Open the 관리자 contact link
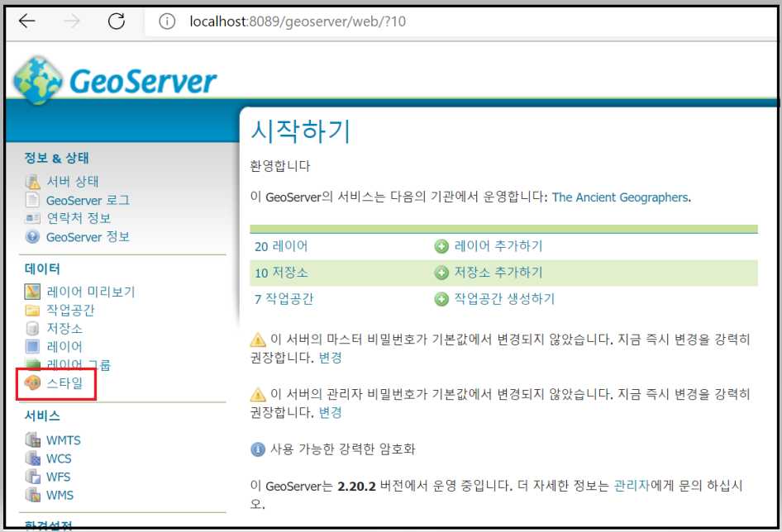This screenshot has width=782, height=532. [x=632, y=486]
